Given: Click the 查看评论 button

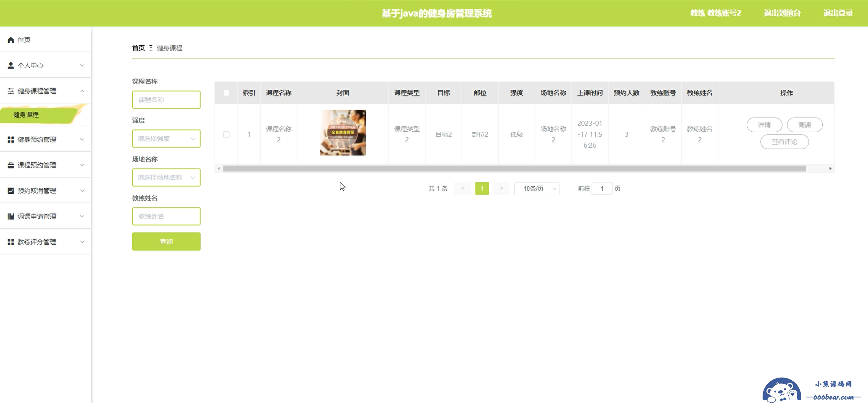Looking at the screenshot, I should click(784, 142).
